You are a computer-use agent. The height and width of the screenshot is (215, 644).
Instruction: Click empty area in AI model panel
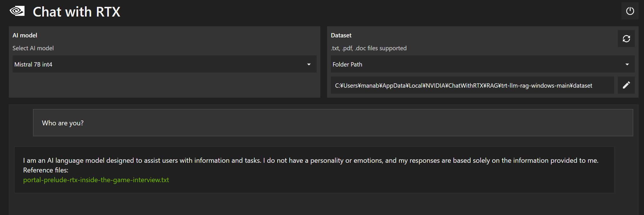point(164,86)
